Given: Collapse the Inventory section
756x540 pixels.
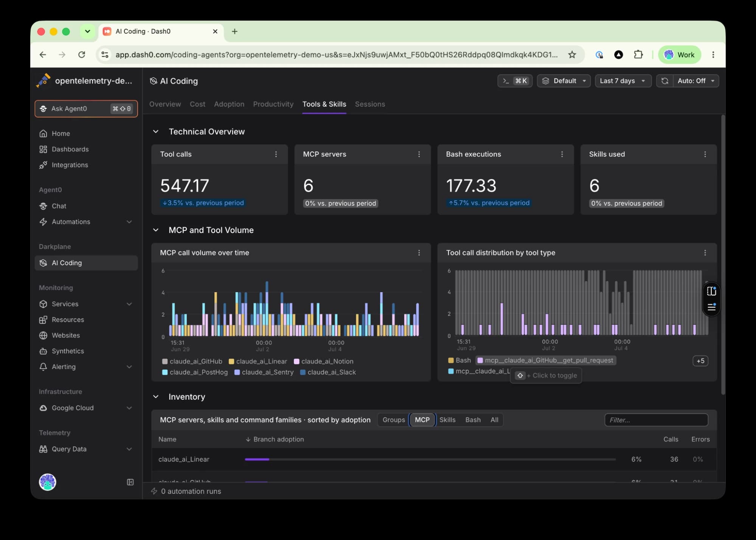Looking at the screenshot, I should point(156,397).
